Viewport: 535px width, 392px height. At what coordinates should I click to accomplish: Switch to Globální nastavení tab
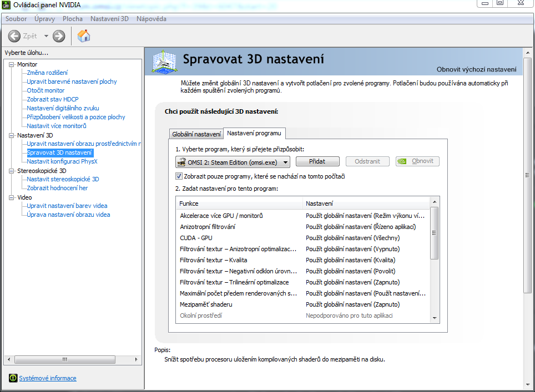(x=196, y=134)
